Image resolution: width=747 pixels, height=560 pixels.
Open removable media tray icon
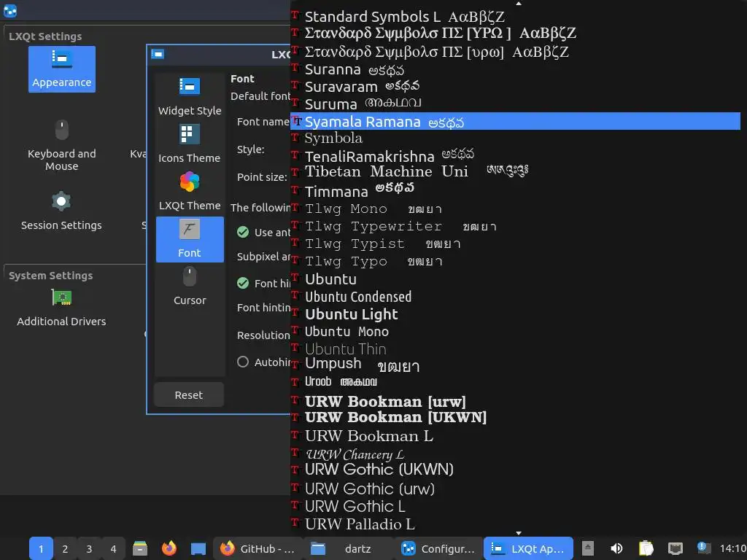tap(588, 548)
